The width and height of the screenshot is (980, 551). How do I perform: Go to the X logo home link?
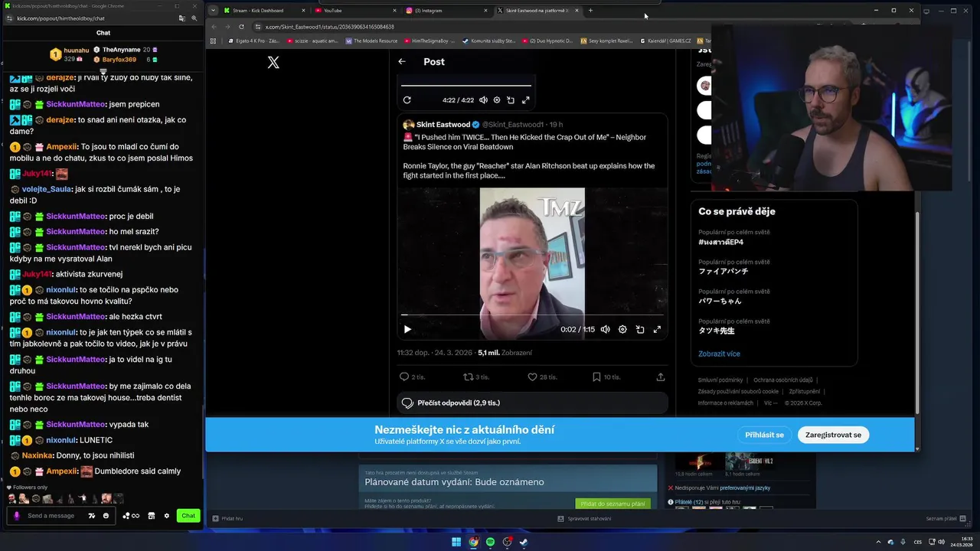(273, 63)
